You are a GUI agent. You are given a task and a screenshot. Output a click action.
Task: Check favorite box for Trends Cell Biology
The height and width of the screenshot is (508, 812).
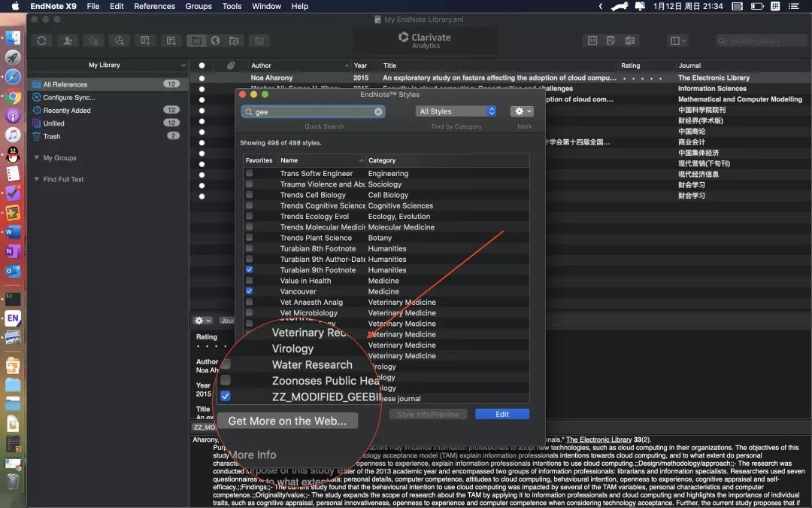pos(249,194)
